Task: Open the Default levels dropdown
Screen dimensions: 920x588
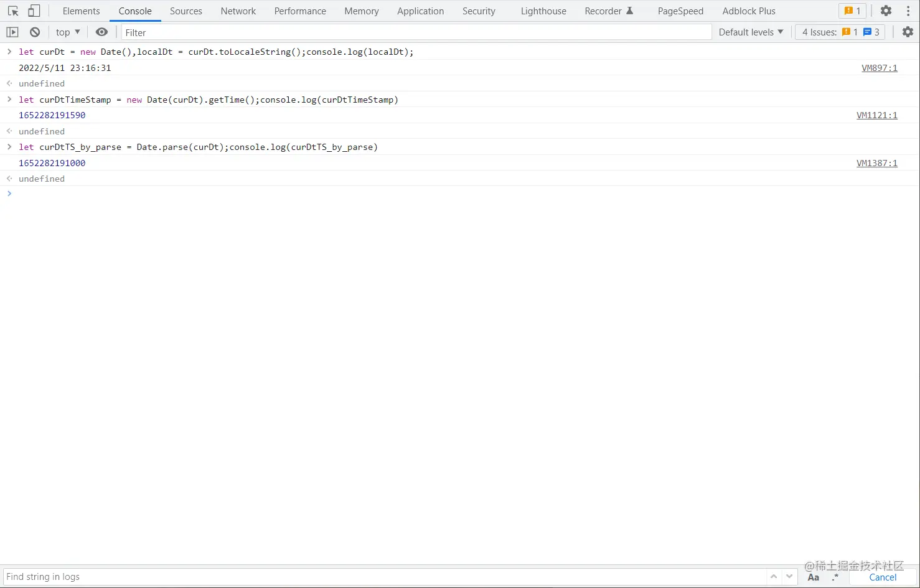Action: click(x=750, y=32)
